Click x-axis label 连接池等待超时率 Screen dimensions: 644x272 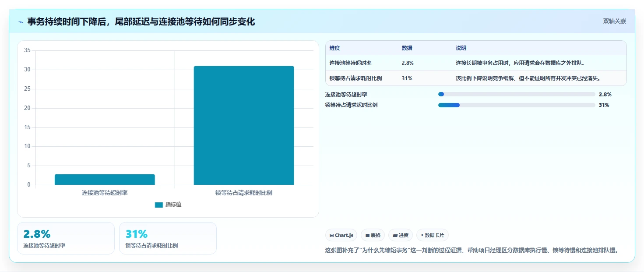pyautogui.click(x=105, y=193)
